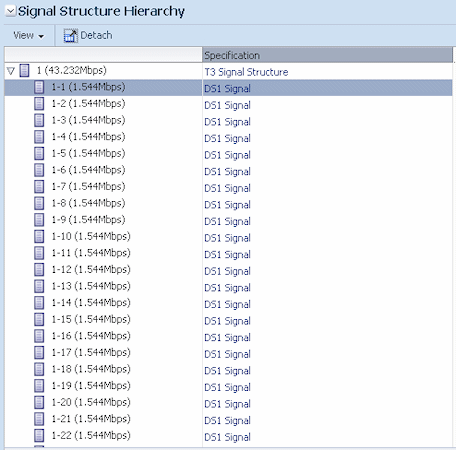Click the icon beside 1-9 (1.544Mbps)

pos(39,220)
